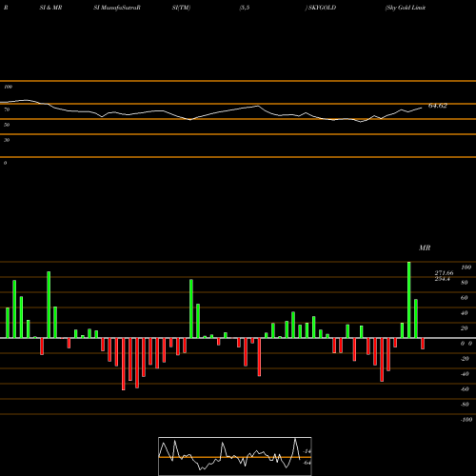The image size is (476, 476).
Task: Click the MR axis label 60
Action: pos(465,298)
